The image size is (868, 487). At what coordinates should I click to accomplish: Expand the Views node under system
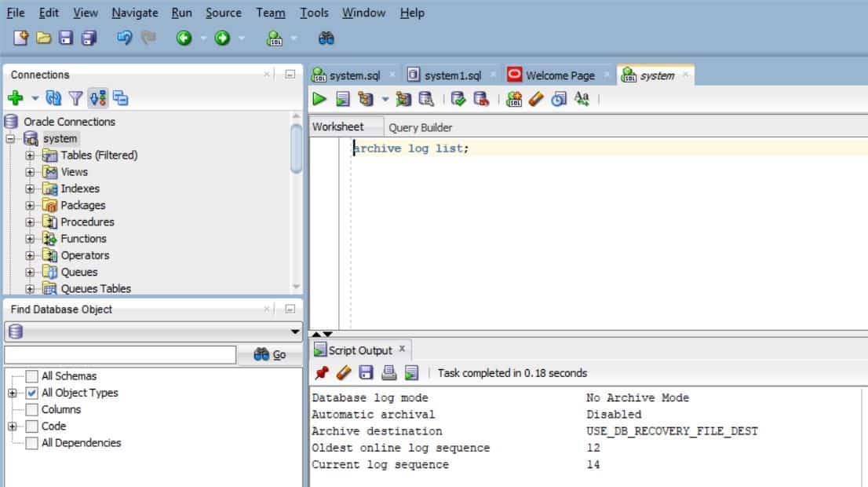click(x=29, y=171)
